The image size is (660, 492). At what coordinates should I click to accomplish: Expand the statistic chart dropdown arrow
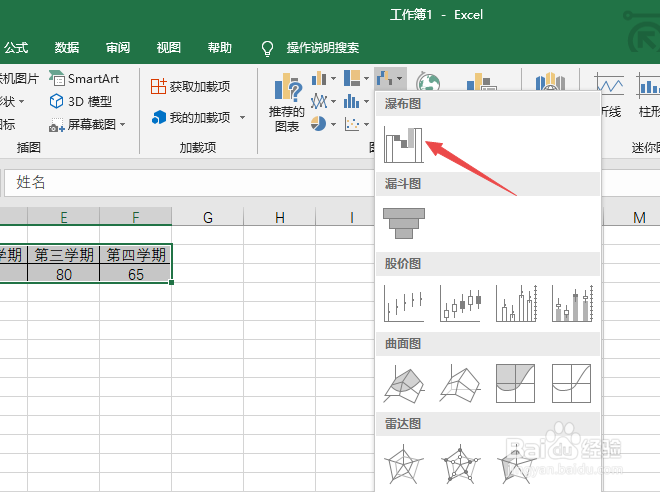click(366, 101)
